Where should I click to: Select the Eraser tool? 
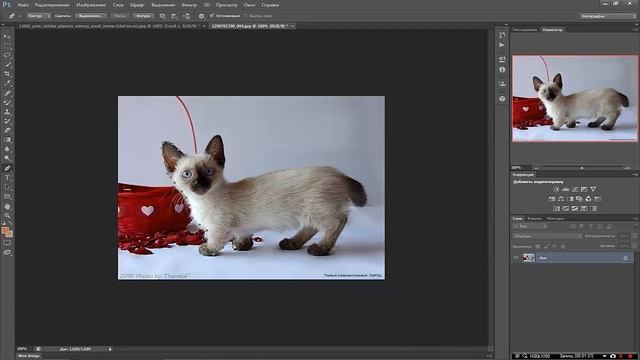pyautogui.click(x=7, y=130)
